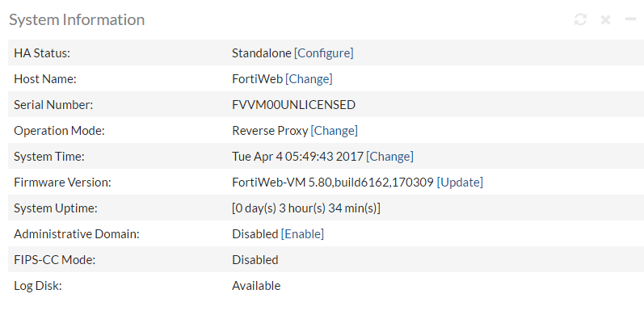Change the FortiWeb host name
This screenshot has height=319, width=644.
coord(309,79)
